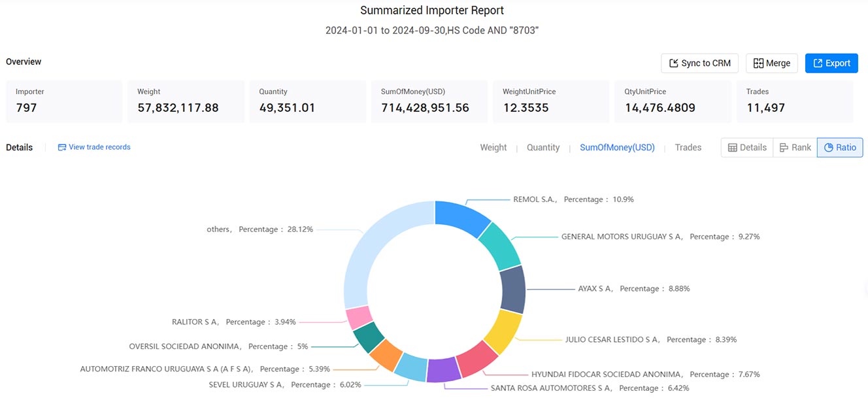Click the Importer count 797 card
The height and width of the screenshot is (400, 868).
64,101
